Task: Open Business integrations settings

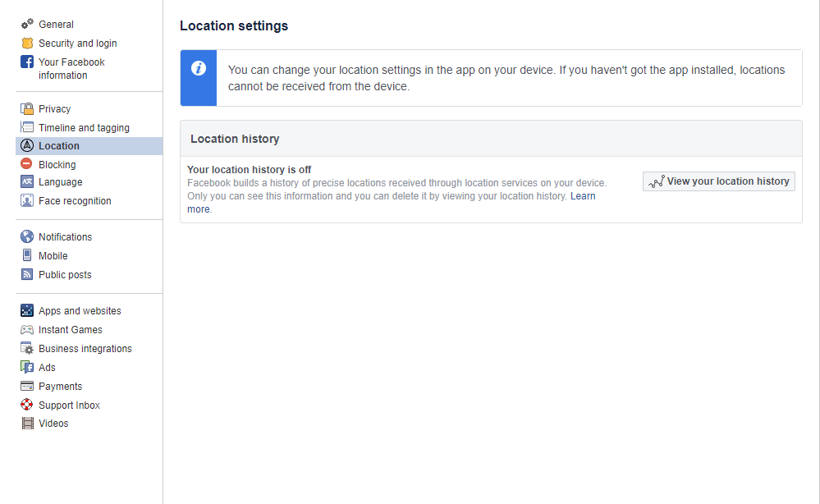Action: [x=85, y=349]
